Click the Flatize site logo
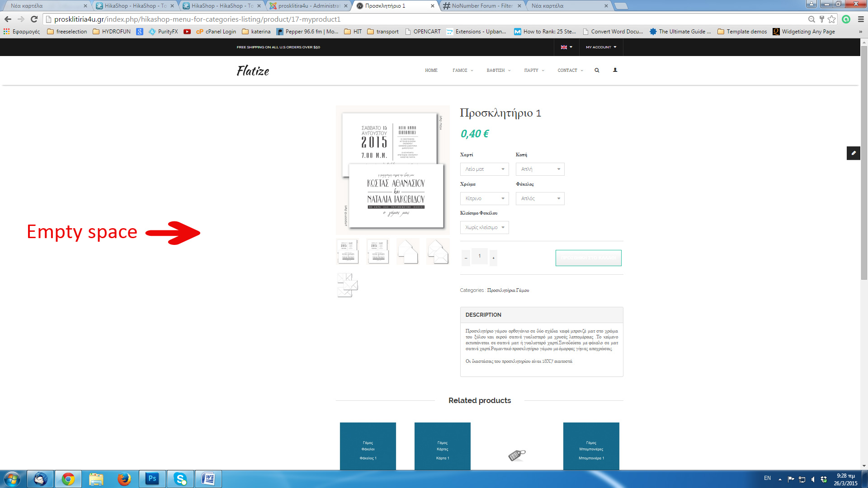 point(253,70)
